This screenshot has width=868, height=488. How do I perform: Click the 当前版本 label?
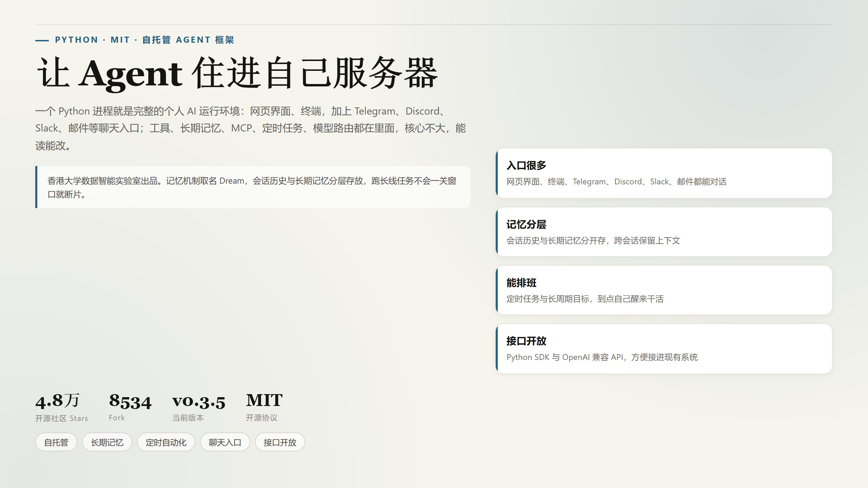pos(188,418)
